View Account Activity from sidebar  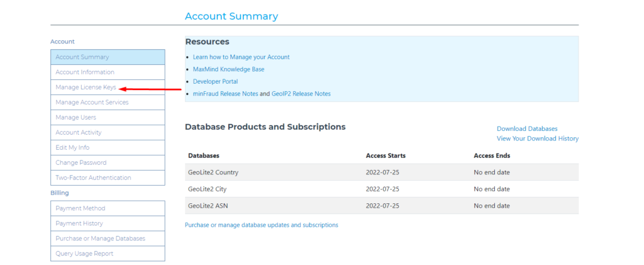[108, 132]
